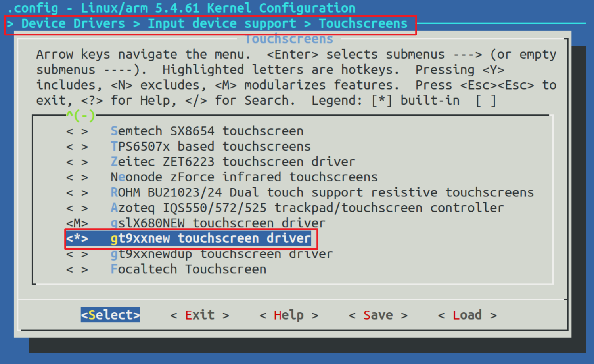Open the Help button
Image resolution: width=594 pixels, height=364 pixels.
(289, 315)
